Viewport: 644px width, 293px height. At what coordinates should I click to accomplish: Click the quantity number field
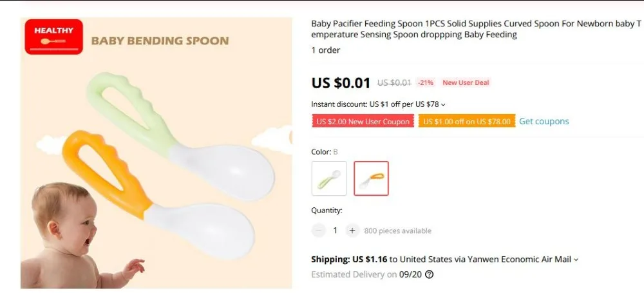pyautogui.click(x=335, y=231)
